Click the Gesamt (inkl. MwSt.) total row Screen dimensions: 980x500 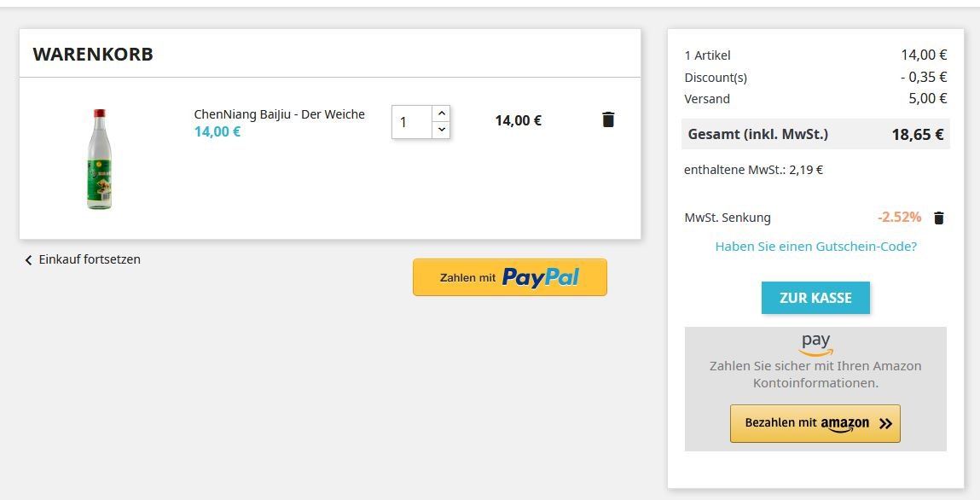815,134
